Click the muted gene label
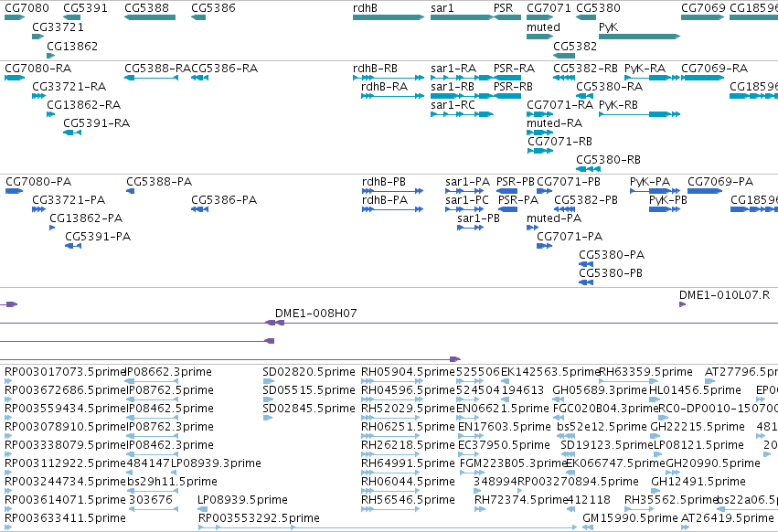 (543, 27)
